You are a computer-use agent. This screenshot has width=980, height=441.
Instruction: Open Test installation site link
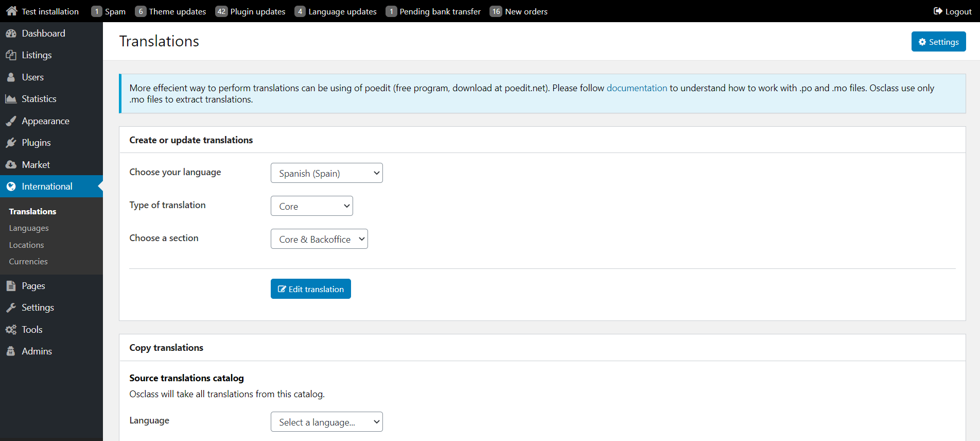click(50, 11)
